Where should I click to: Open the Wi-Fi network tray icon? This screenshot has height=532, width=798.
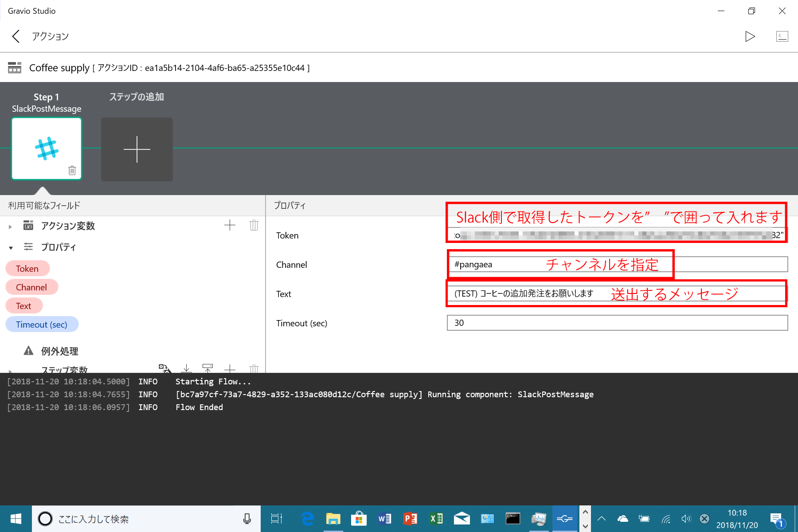coord(665,519)
